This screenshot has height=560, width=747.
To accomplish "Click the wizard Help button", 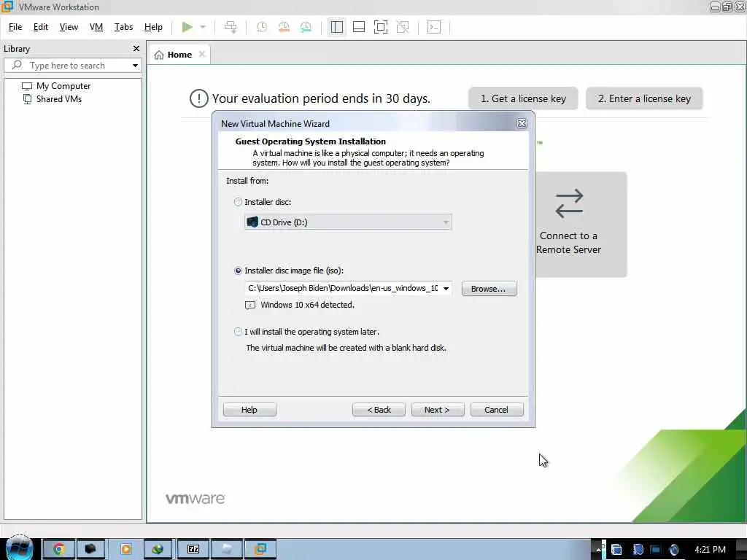I will click(249, 410).
